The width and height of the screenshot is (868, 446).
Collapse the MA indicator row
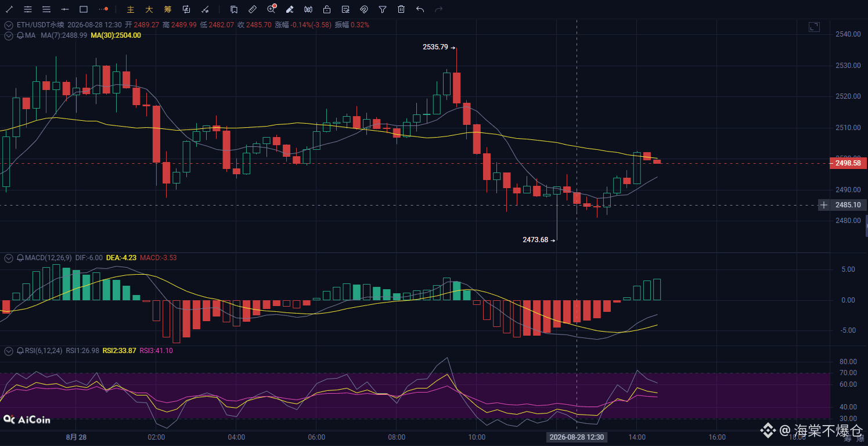[x=9, y=35]
